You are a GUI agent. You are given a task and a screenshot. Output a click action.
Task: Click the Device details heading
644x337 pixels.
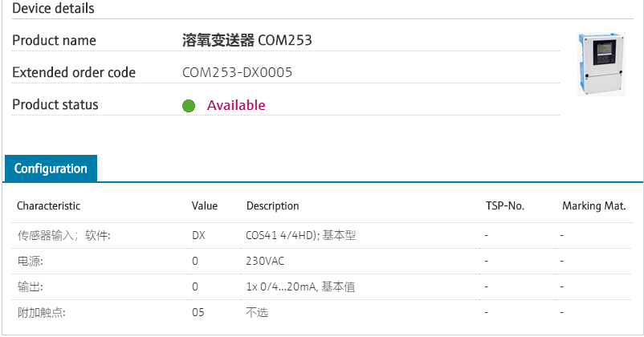coord(53,8)
